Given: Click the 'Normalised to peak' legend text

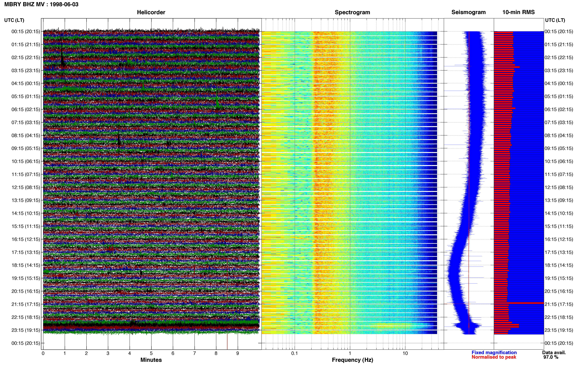Looking at the screenshot, I should (494, 357).
